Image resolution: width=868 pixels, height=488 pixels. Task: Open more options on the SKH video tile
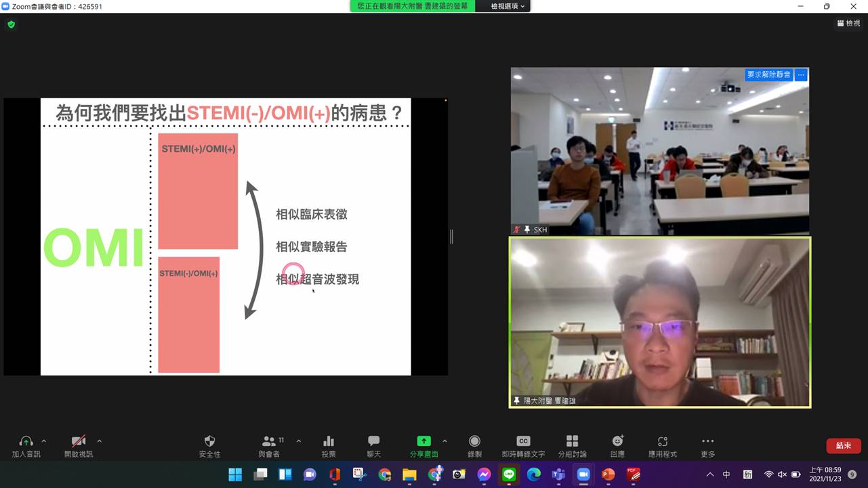pyautogui.click(x=800, y=75)
